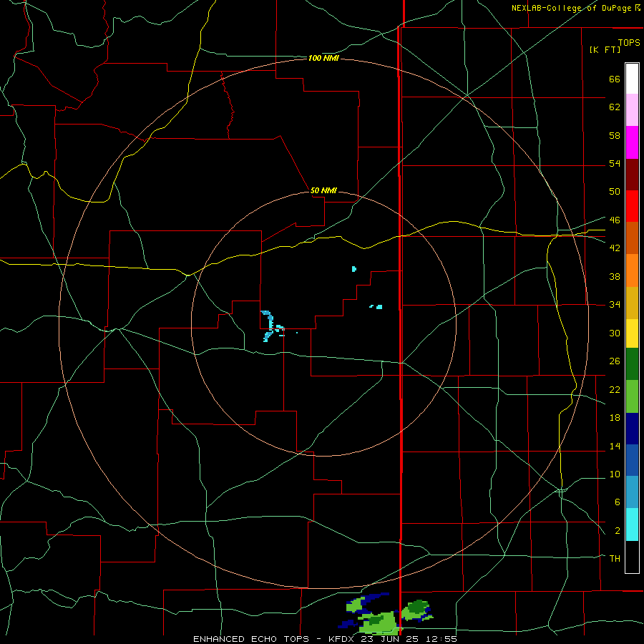The width and height of the screenshot is (644, 644).
Task: Pick the navy blue legend block
Action: (632, 429)
